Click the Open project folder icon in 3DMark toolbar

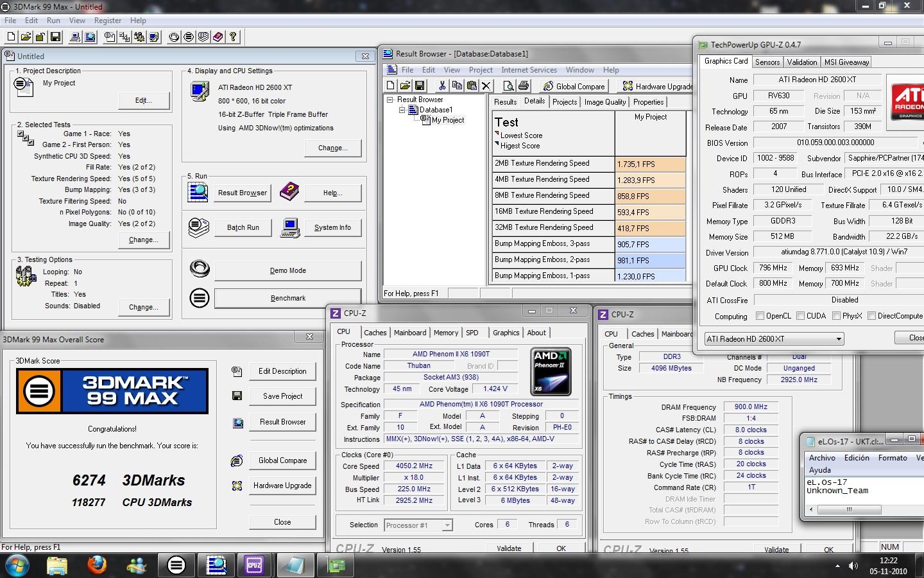pos(26,37)
